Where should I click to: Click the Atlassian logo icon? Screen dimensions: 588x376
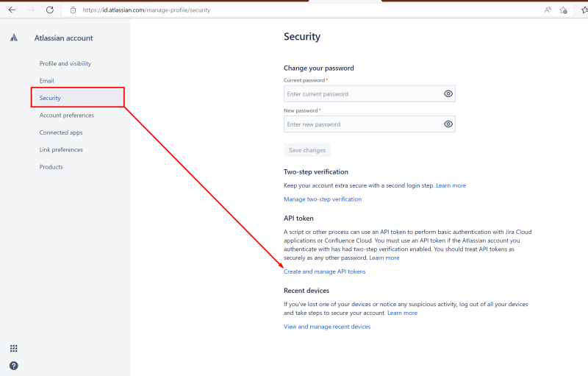click(x=14, y=38)
